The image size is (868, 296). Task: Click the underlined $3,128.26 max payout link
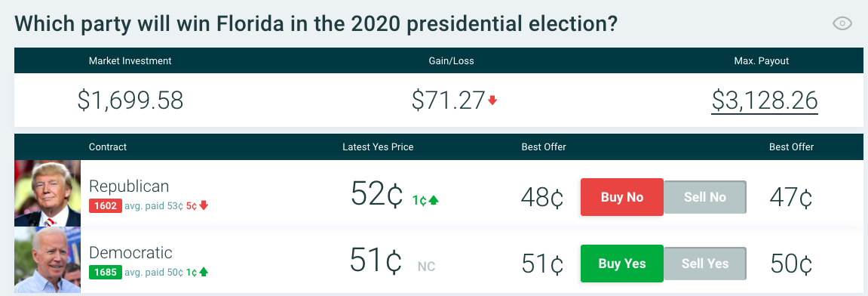click(x=765, y=100)
